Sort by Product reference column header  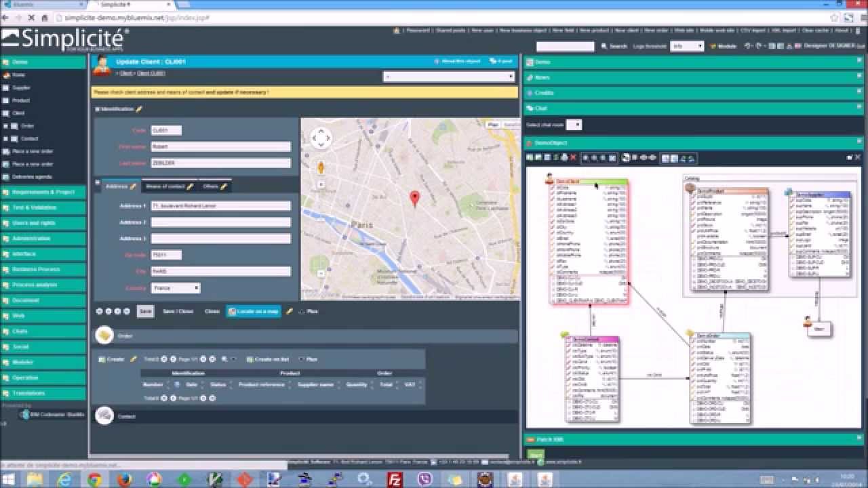coord(262,384)
